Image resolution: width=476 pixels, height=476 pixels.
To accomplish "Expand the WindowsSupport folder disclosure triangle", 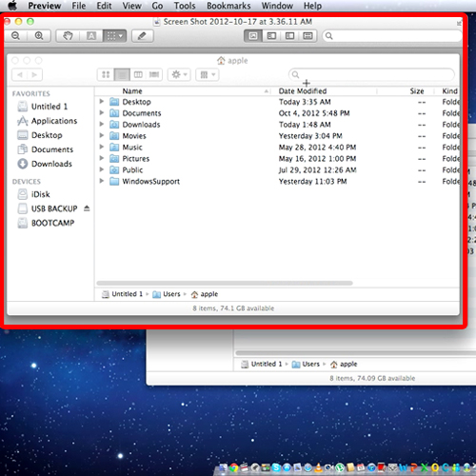I will click(102, 181).
